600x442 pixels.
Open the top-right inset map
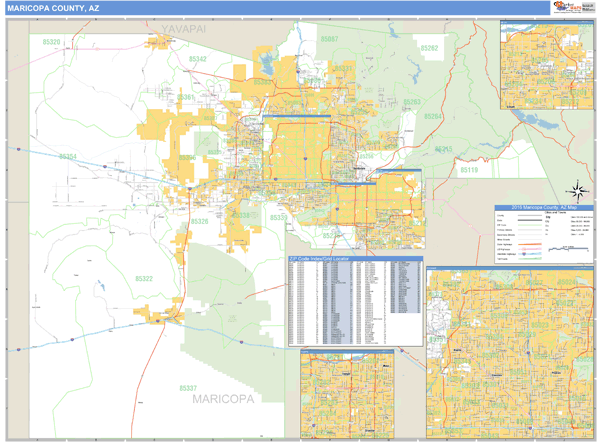click(547, 65)
